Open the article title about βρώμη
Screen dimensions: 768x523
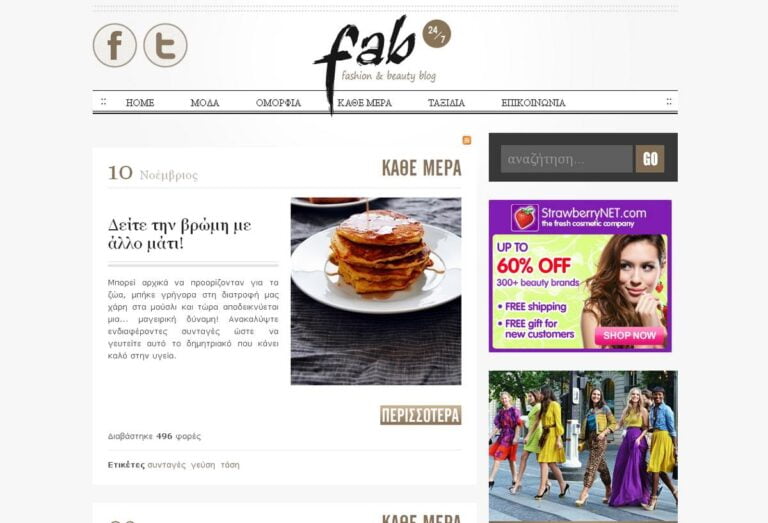click(x=180, y=234)
